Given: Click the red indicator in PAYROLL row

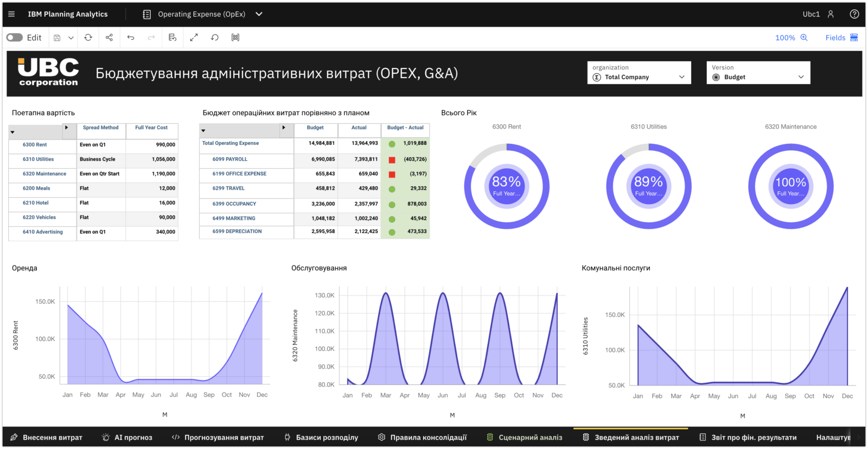Looking at the screenshot, I should click(392, 160).
